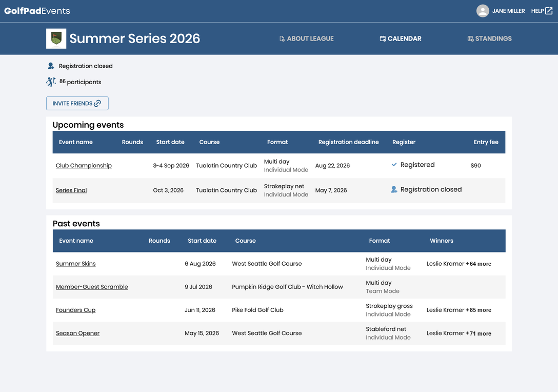Open the Member-Guest Scramble event
This screenshot has height=392, width=558.
92,287
